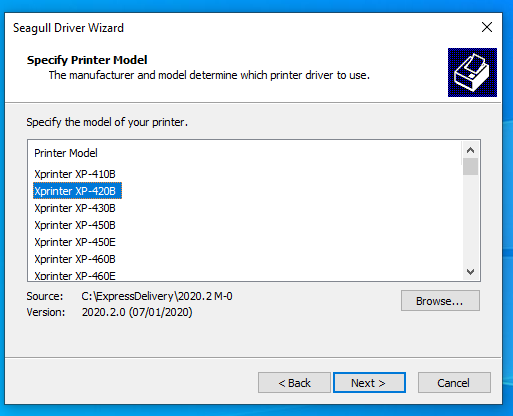Open the Browse... dialog for driver source

click(440, 301)
